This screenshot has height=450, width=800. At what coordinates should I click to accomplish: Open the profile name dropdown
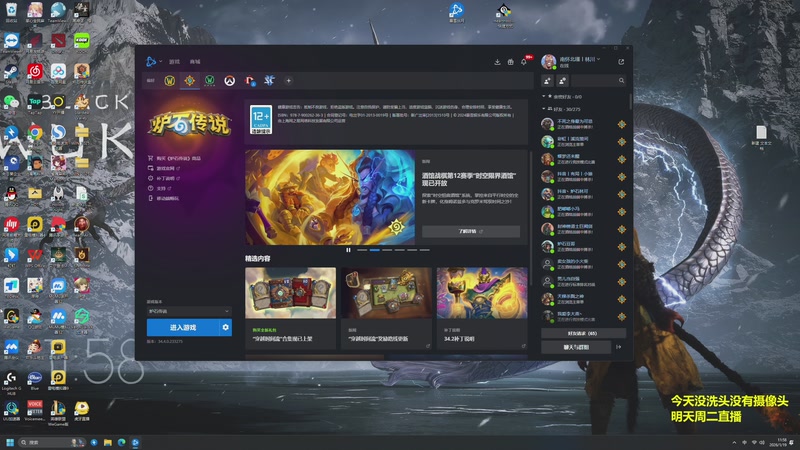pyautogui.click(x=580, y=59)
